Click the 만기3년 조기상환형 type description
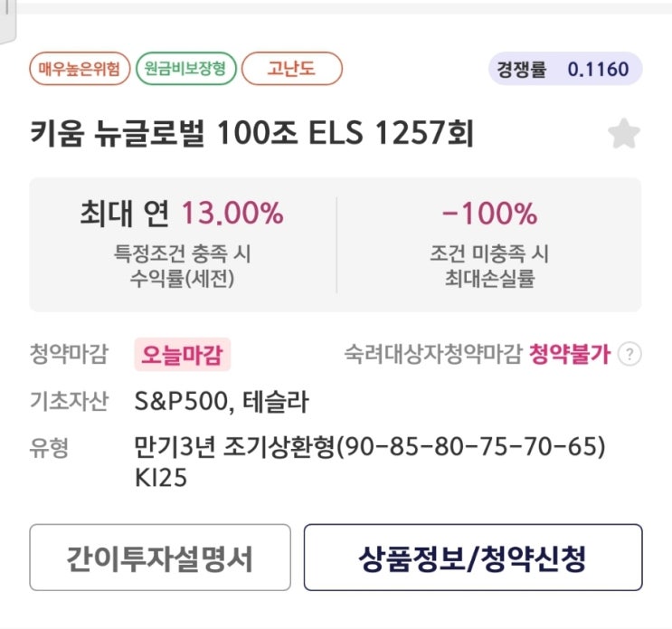This screenshot has height=629, width=672. 369,447
